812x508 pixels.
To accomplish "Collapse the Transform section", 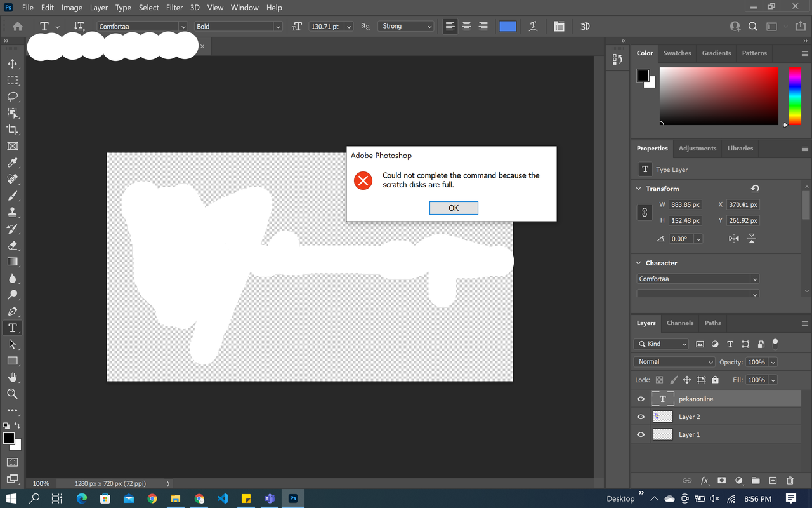I will [639, 189].
